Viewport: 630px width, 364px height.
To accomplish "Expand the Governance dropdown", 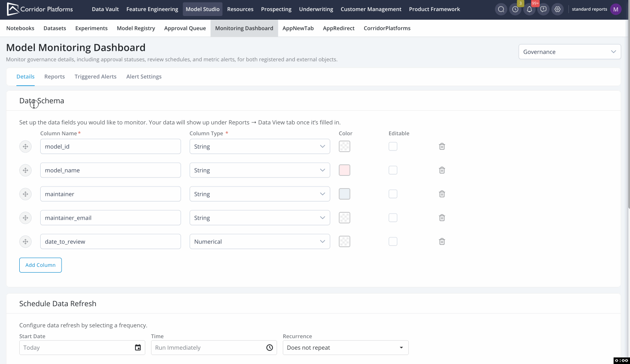I will click(569, 52).
